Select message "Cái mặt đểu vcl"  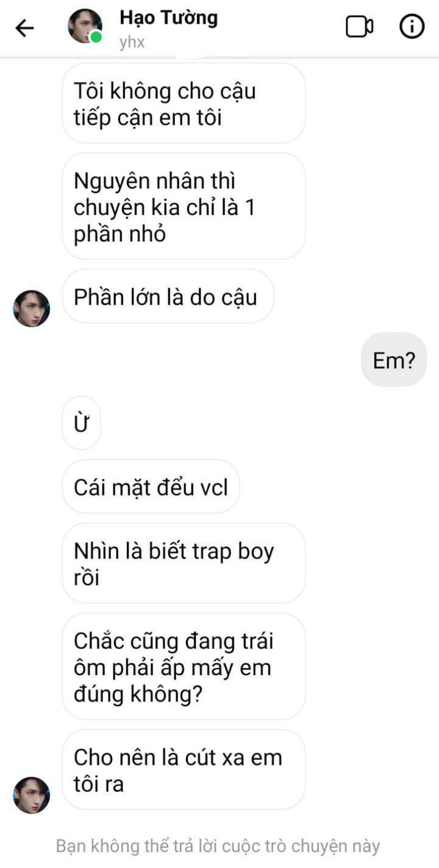tap(151, 487)
